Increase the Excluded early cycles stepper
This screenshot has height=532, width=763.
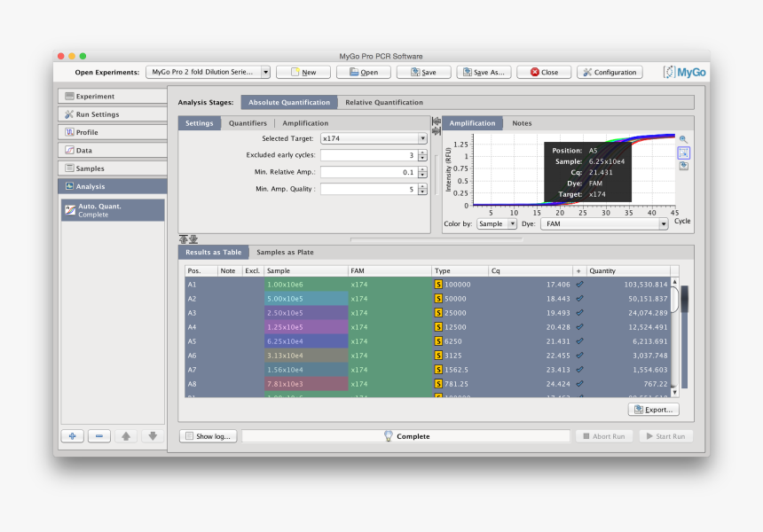pos(422,153)
